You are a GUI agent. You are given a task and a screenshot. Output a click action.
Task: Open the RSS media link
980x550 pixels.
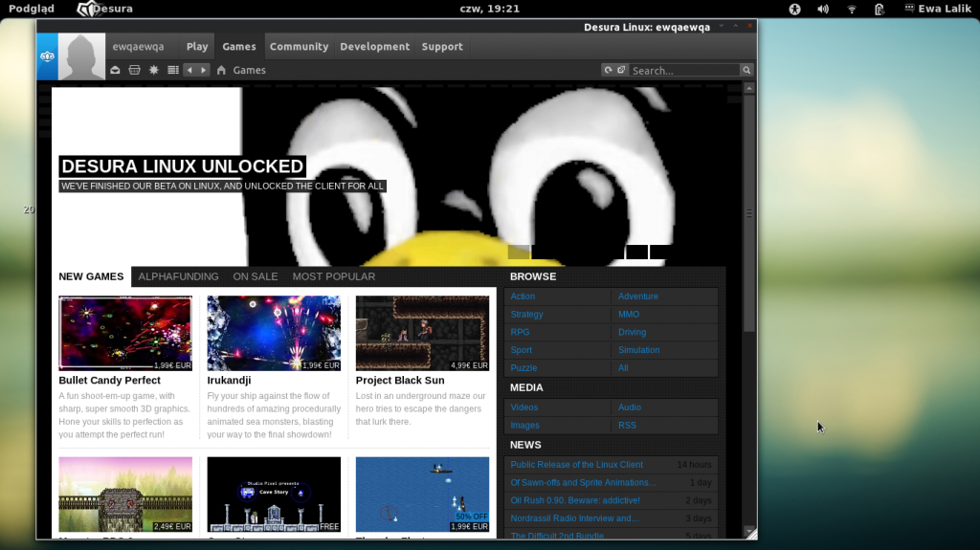[x=627, y=425]
